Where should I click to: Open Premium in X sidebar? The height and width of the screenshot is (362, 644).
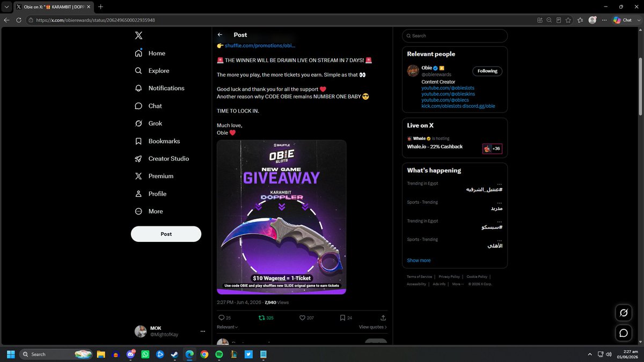(x=154, y=176)
